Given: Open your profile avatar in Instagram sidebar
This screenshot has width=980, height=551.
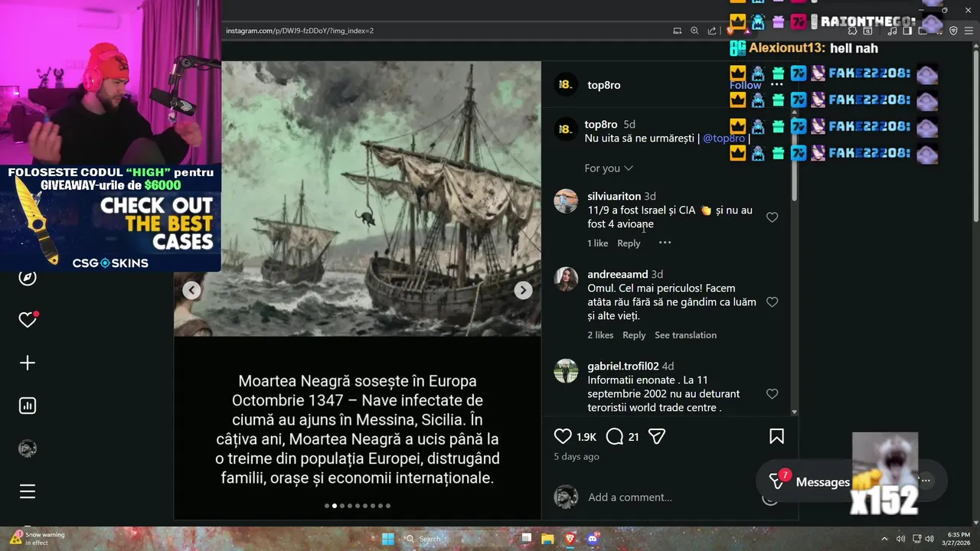Looking at the screenshot, I should [28, 448].
